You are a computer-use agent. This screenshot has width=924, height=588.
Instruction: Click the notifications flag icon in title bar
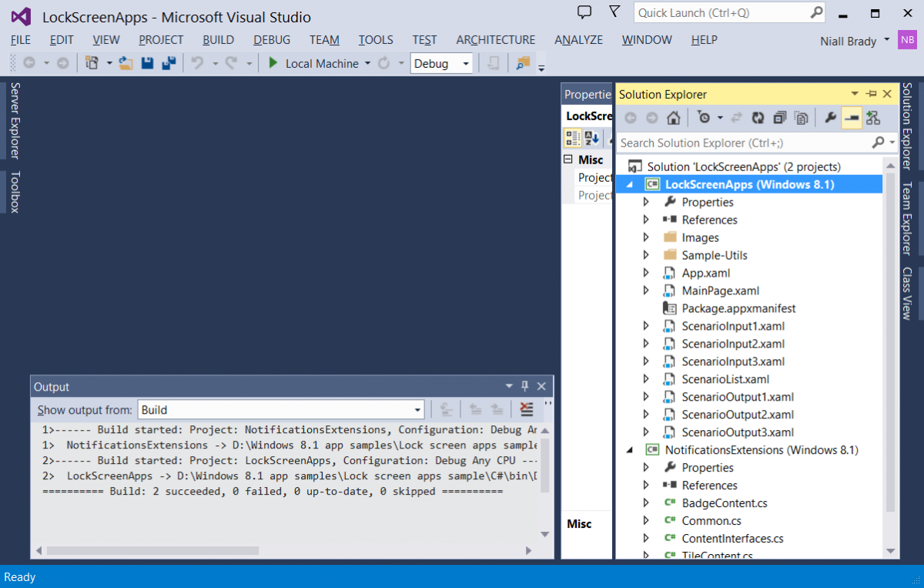(614, 12)
